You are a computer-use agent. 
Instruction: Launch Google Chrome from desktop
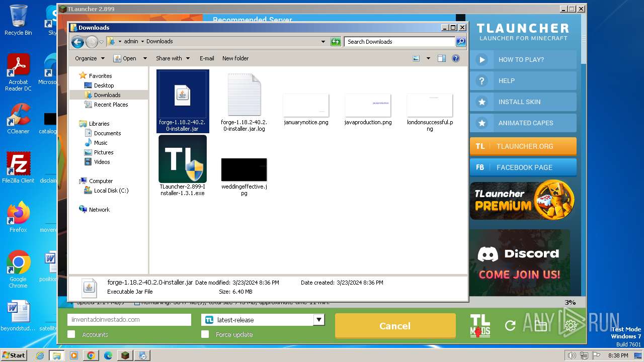[x=18, y=269]
